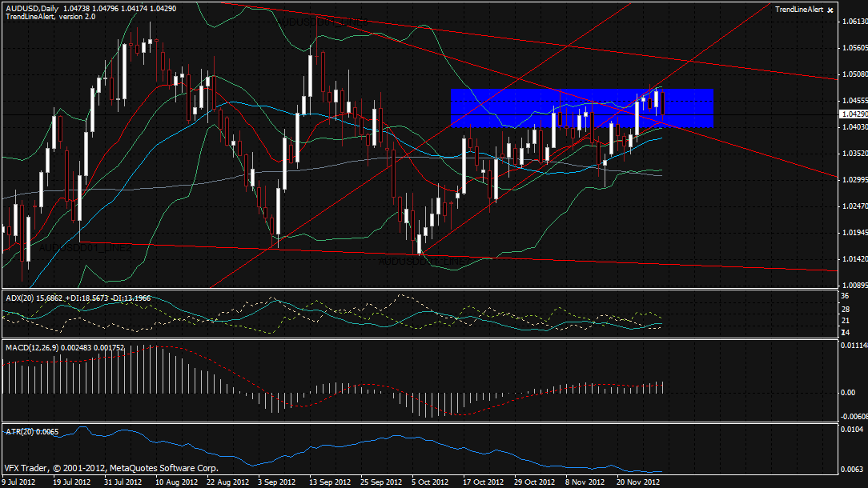868x488 pixels.
Task: Click the ATR scale value 0.0104
Action: [851, 430]
